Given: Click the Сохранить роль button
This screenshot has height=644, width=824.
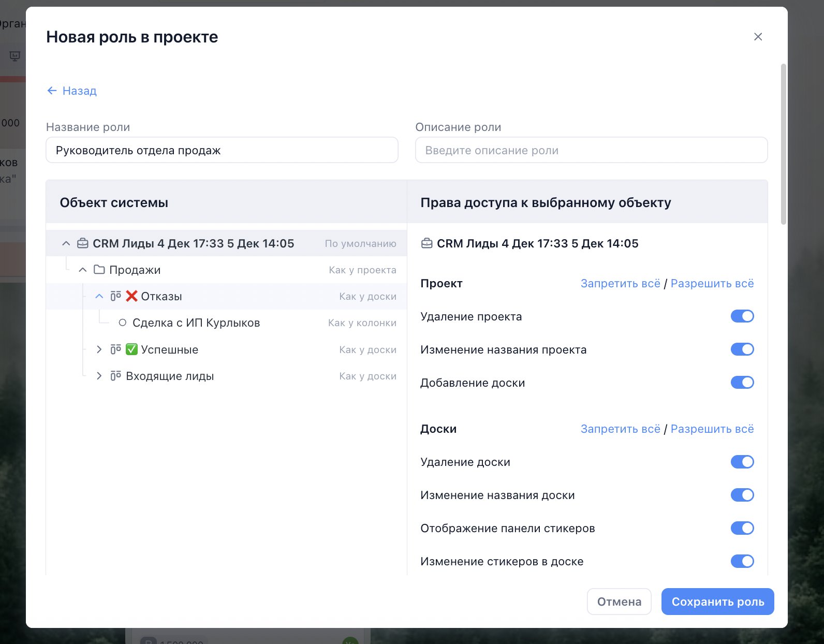Looking at the screenshot, I should coord(717,602).
